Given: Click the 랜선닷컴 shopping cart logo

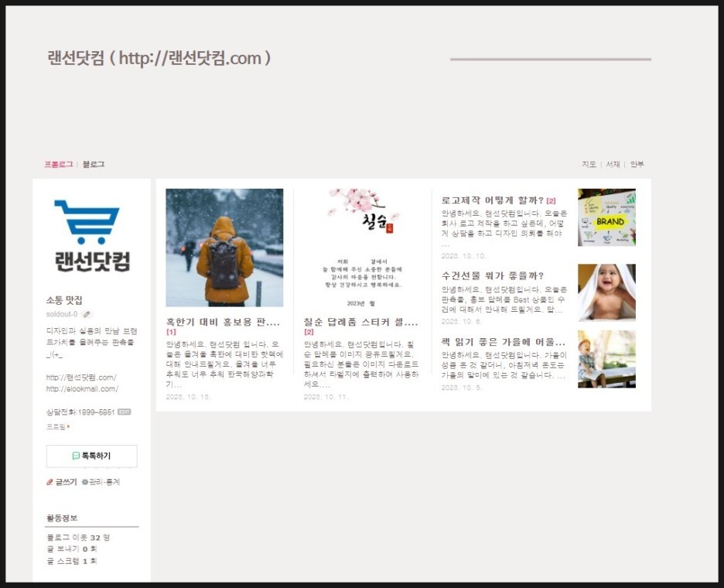Looking at the screenshot, I should point(92,235).
